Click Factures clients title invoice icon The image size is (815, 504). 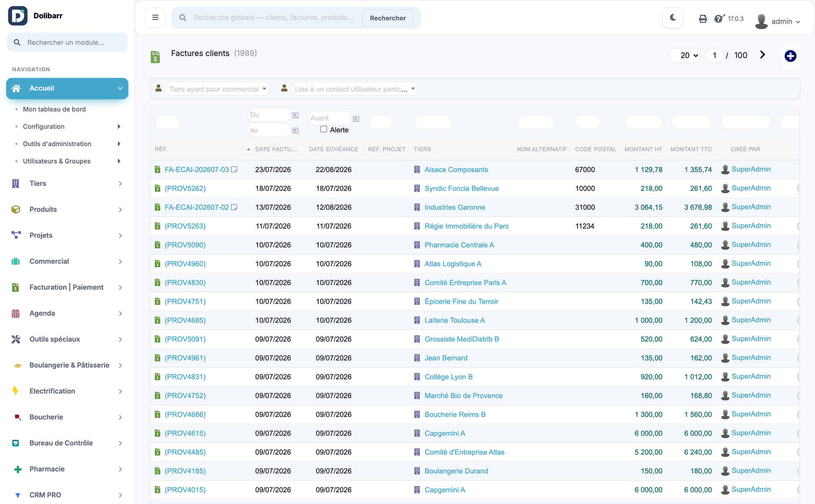click(155, 57)
